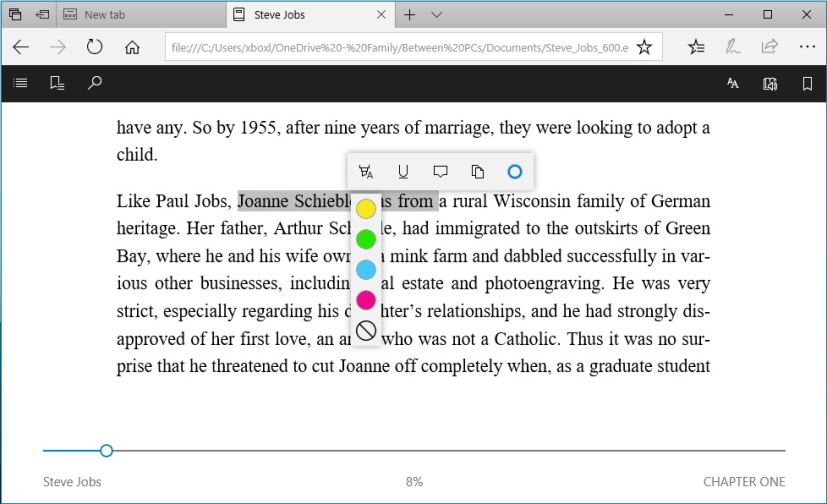Open the tabs you've set aside

click(15, 14)
